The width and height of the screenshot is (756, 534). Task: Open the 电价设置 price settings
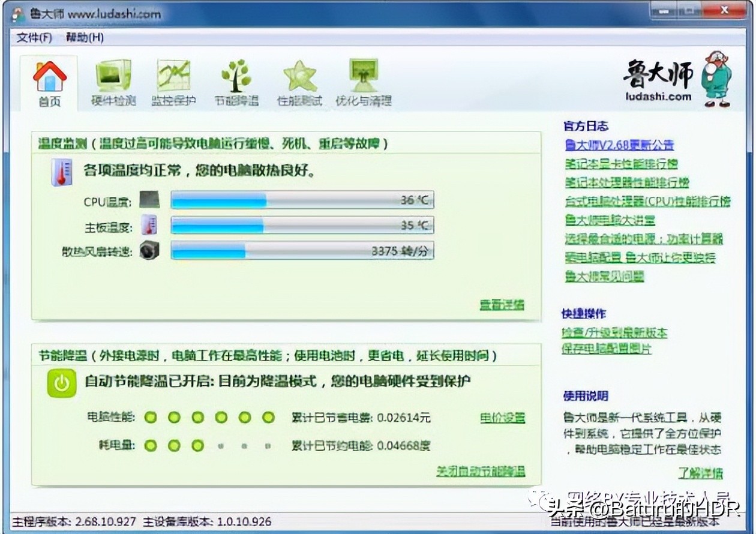pyautogui.click(x=504, y=417)
